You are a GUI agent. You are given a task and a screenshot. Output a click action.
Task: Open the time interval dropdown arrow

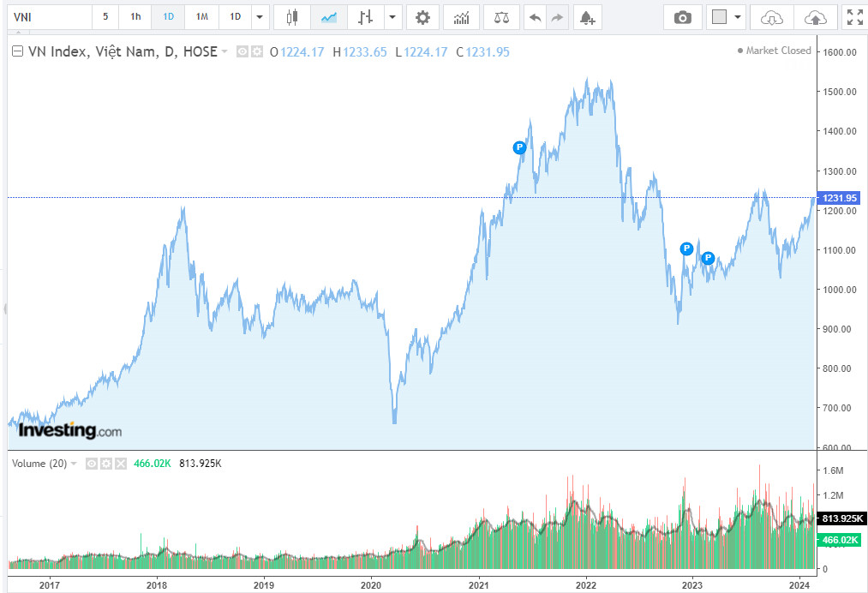(x=260, y=17)
